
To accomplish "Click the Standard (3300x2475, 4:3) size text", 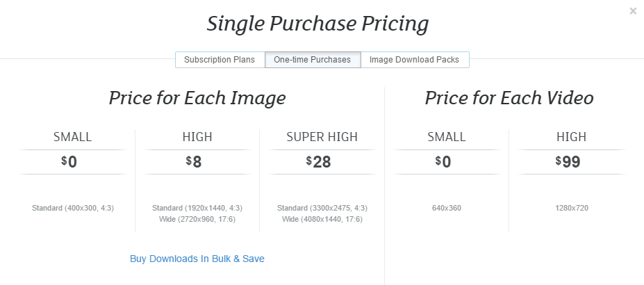I will tap(322, 208).
